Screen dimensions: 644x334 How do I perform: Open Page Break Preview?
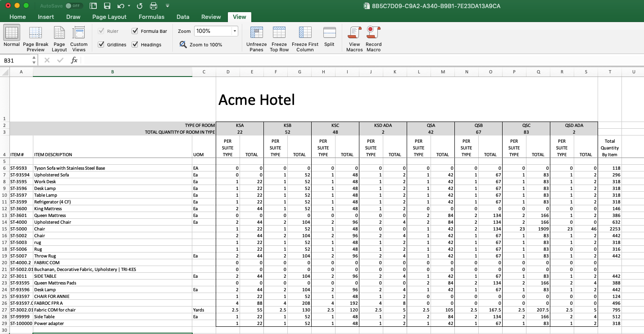click(x=36, y=39)
